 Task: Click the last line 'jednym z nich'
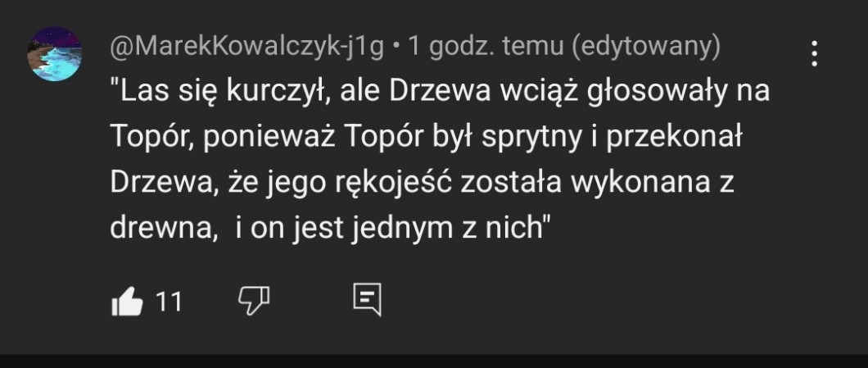click(447, 229)
